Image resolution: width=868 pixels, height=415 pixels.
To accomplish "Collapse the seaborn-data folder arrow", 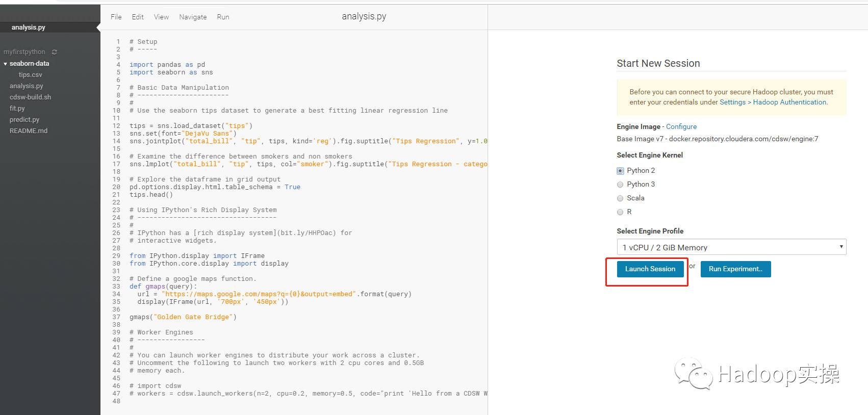I will pos(5,64).
